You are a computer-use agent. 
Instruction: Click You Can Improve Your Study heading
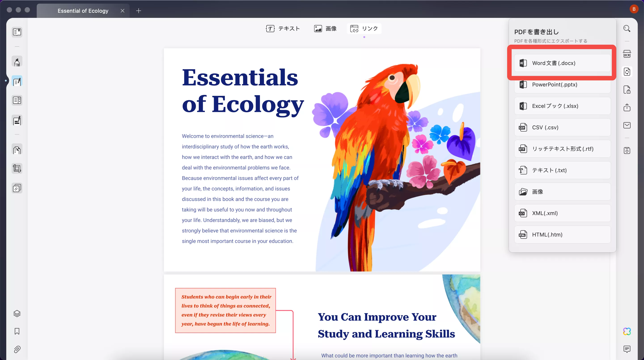tap(386, 325)
